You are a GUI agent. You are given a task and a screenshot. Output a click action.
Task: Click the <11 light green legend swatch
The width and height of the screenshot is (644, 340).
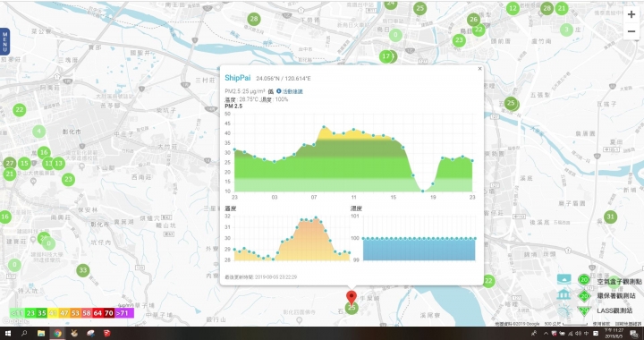[17, 313]
